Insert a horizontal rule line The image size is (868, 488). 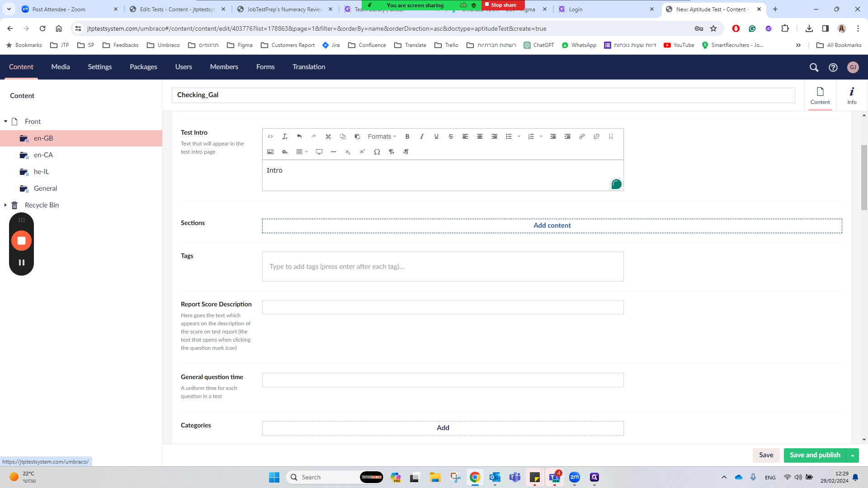(x=334, y=152)
